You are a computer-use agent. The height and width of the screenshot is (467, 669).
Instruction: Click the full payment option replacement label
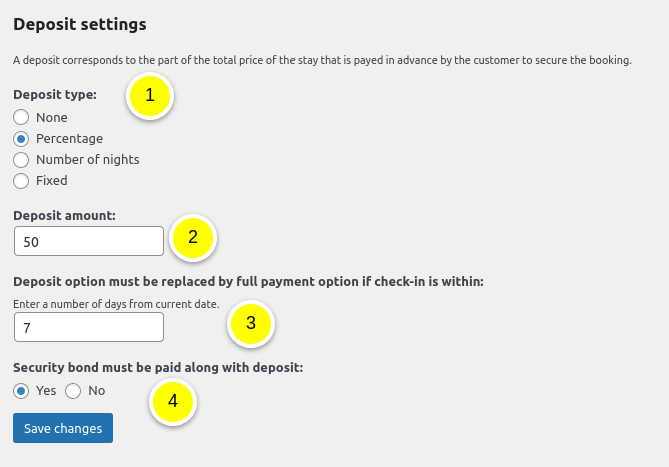[248, 281]
